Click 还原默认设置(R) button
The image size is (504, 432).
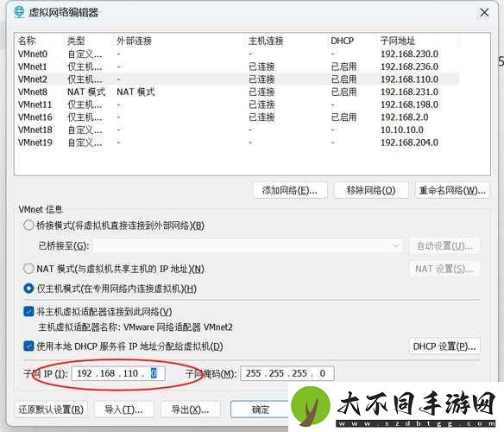[x=51, y=410]
